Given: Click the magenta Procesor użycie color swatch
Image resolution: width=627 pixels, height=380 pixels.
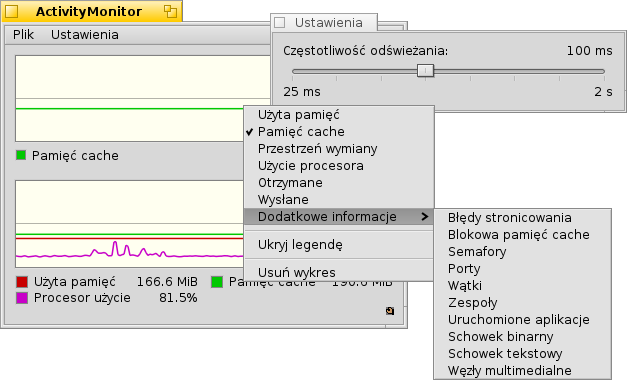Looking at the screenshot, I should coord(22,298).
